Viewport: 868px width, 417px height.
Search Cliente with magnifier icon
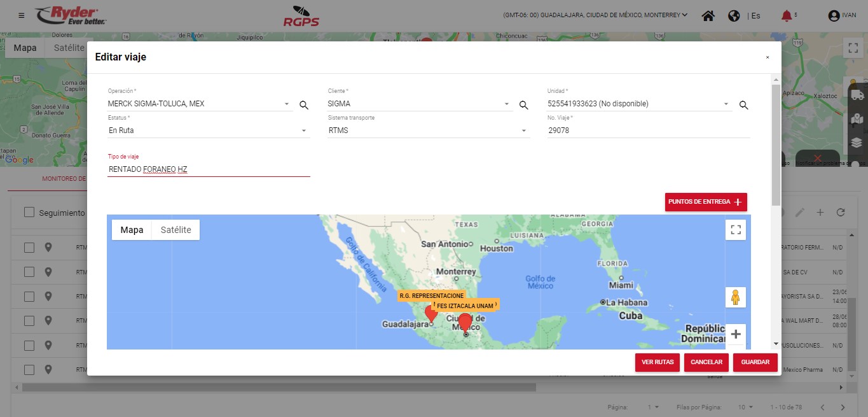tap(523, 105)
